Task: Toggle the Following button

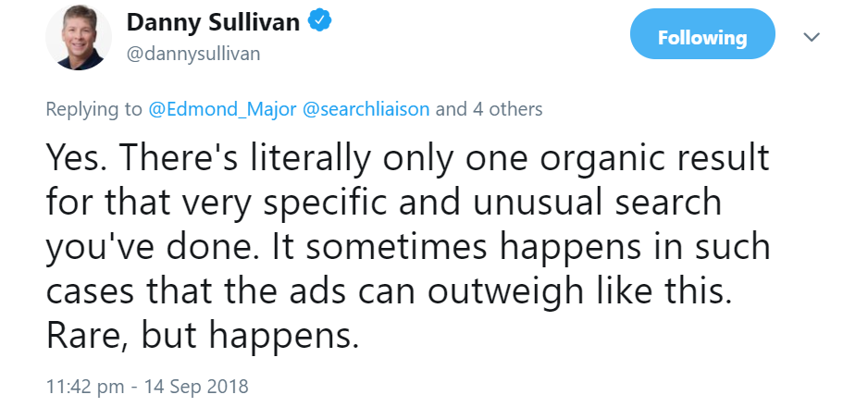Action: [701, 38]
